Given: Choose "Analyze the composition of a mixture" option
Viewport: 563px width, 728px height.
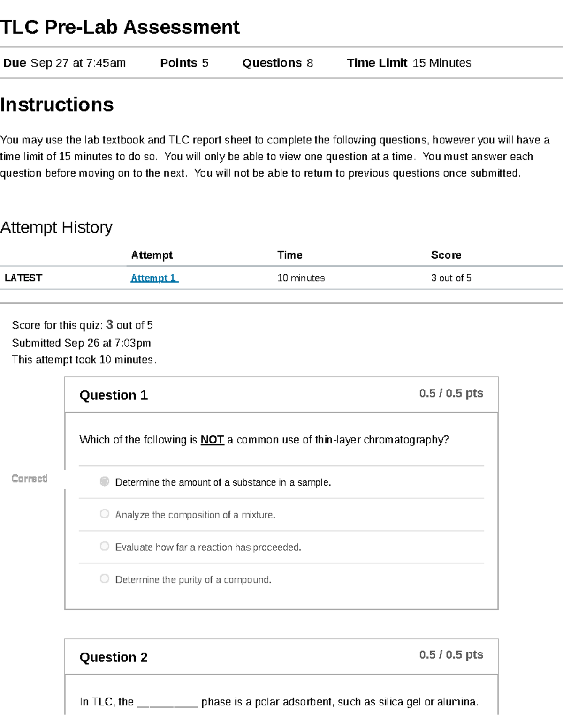Looking at the screenshot, I should [x=105, y=514].
